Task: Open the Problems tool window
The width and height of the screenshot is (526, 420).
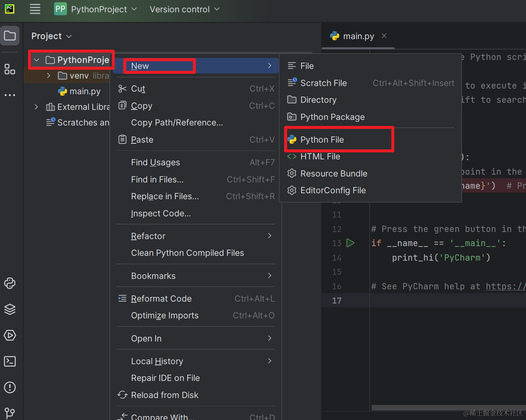Action: pos(10,388)
